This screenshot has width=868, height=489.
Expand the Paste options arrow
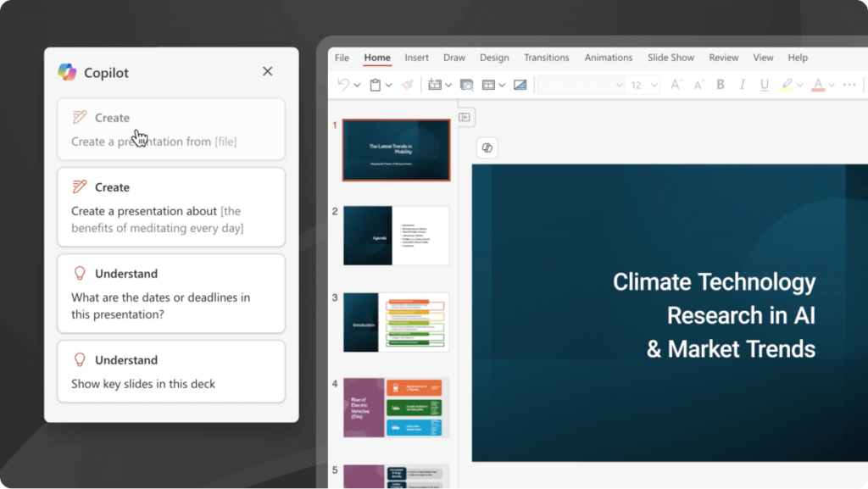[388, 85]
